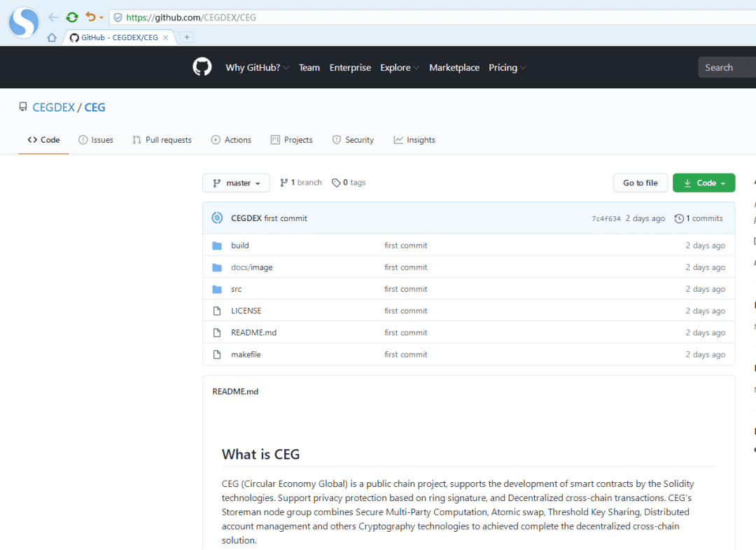Image resolution: width=756 pixels, height=550 pixels.
Task: Switch to the Insights tab
Action: (x=414, y=140)
